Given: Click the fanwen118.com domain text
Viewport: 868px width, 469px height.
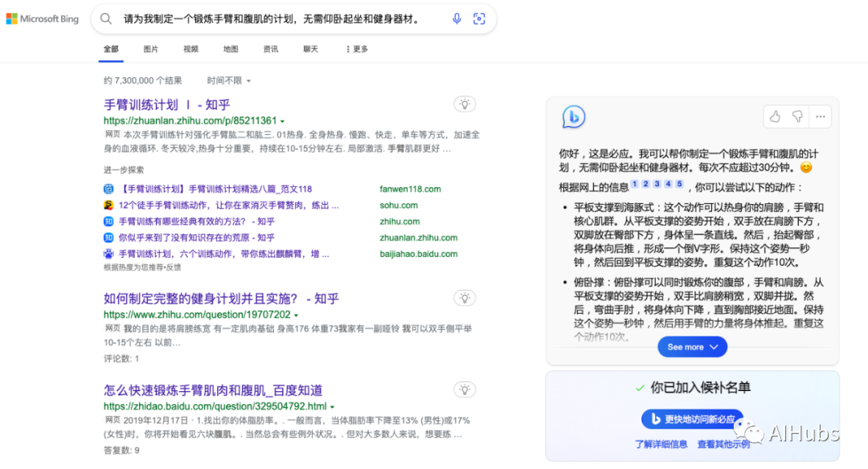Looking at the screenshot, I should [410, 190].
